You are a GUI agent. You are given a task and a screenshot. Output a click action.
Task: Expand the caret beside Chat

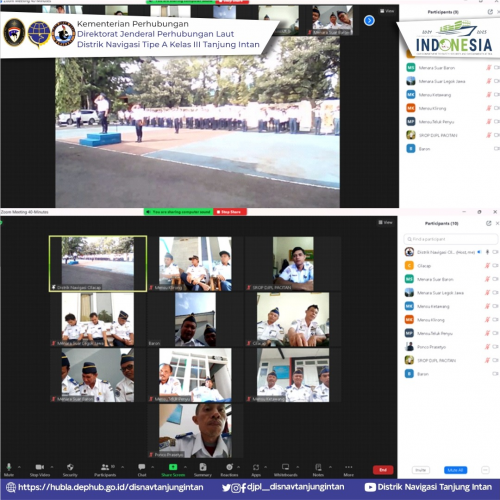pos(153,467)
